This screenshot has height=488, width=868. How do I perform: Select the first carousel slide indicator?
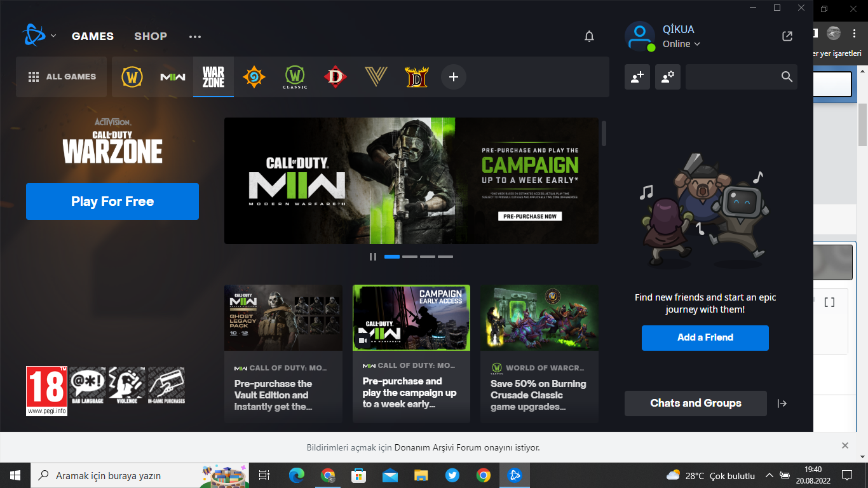[x=392, y=257]
